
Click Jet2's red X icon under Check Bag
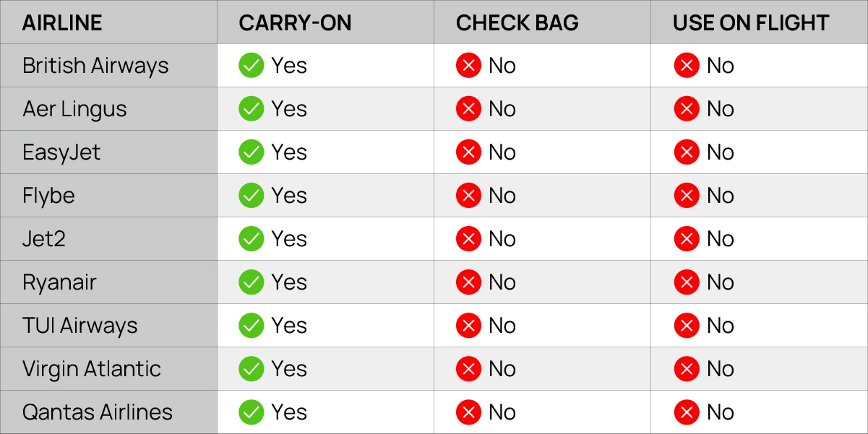click(x=468, y=239)
